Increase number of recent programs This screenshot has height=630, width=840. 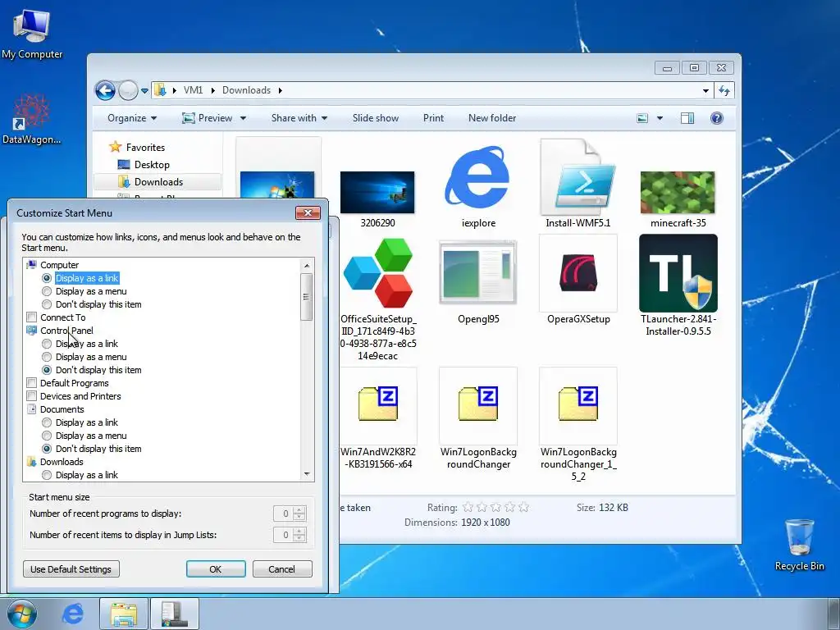[299, 510]
